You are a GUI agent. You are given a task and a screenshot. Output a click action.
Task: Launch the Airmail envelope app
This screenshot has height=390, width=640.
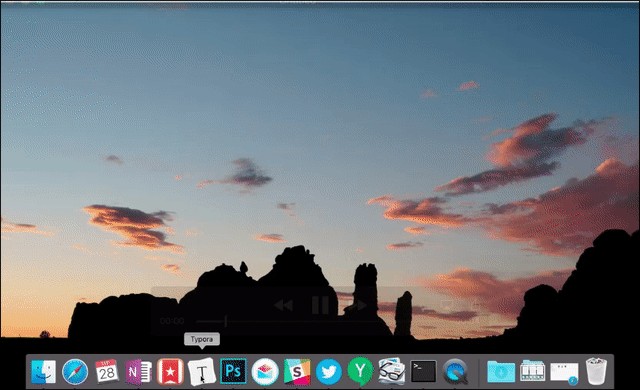point(265,372)
